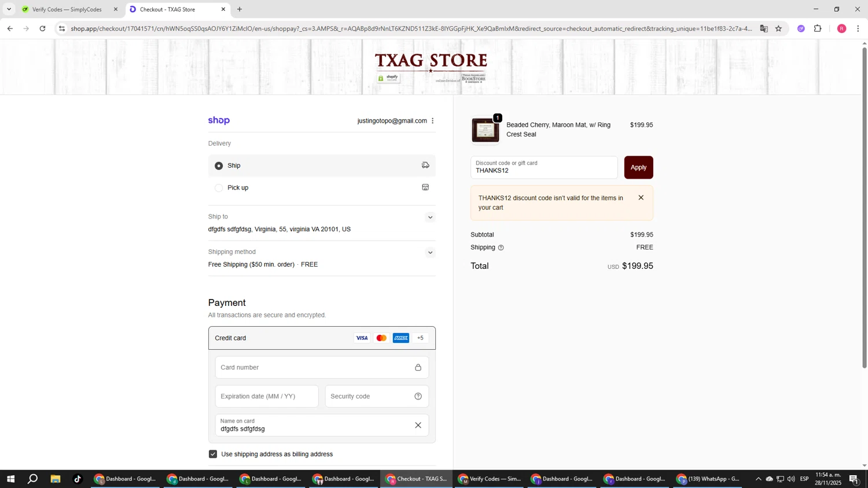
Task: Apply the discount code
Action: tap(638, 167)
